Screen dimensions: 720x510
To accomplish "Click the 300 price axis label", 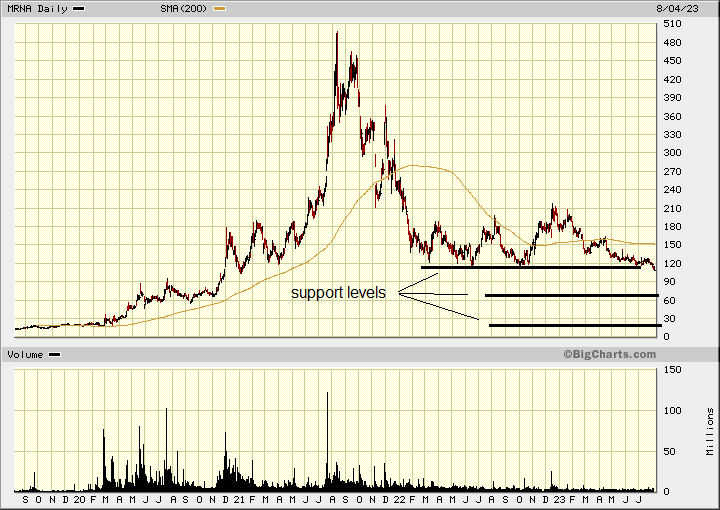I will pyautogui.click(x=672, y=153).
